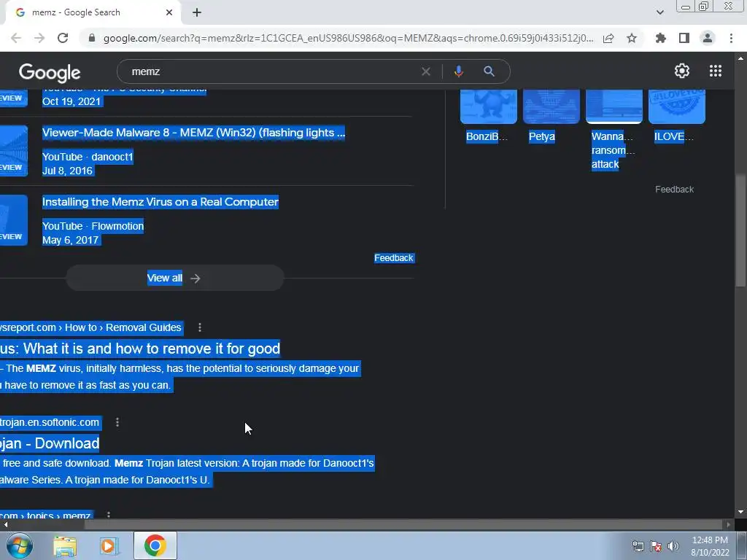This screenshot has height=560, width=747.
Task: Open the Action Center flag icon
Action: pos(656,546)
